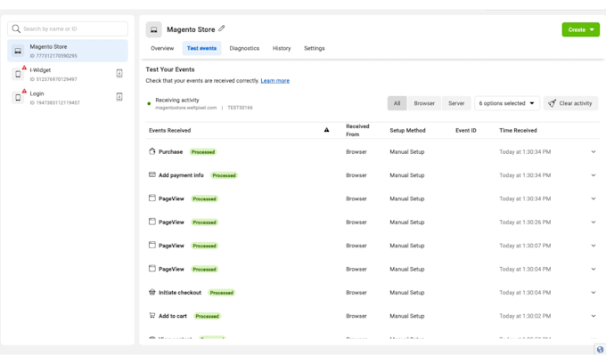
Task: Edit the Magento Store name with the pencil icon
Action: [221, 28]
